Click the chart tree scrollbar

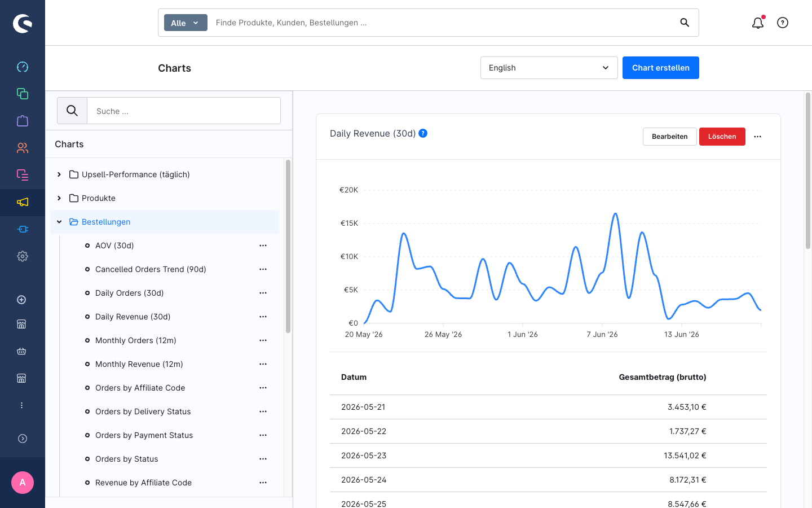[x=288, y=246]
